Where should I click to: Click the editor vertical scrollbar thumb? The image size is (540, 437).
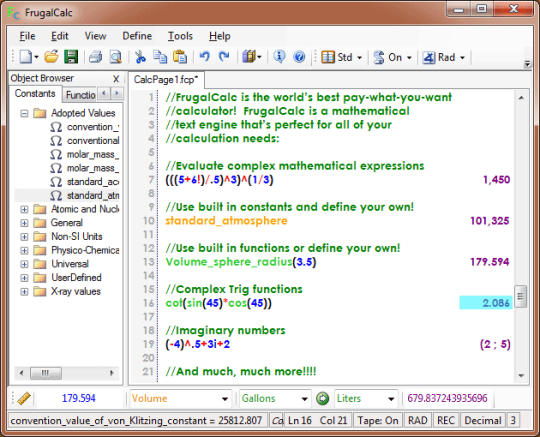pyautogui.click(x=521, y=296)
